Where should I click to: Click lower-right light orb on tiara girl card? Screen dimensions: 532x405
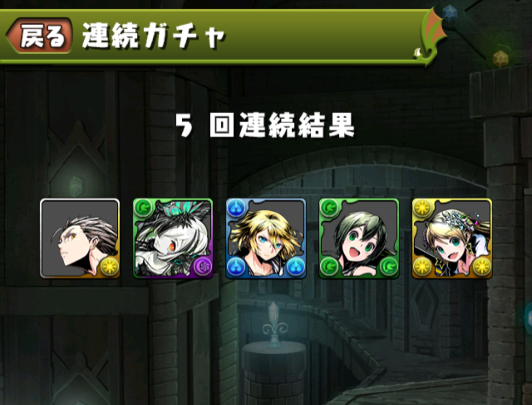pyautogui.click(x=482, y=267)
